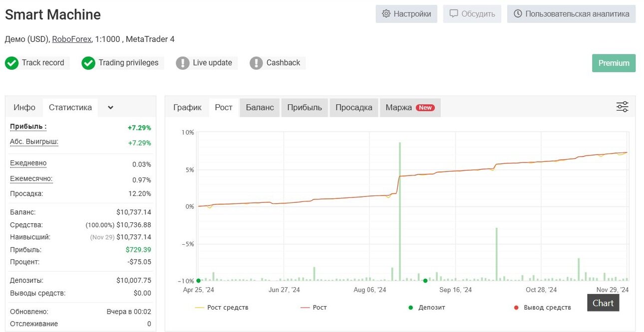Click the Chart tooltip label

[x=603, y=303]
